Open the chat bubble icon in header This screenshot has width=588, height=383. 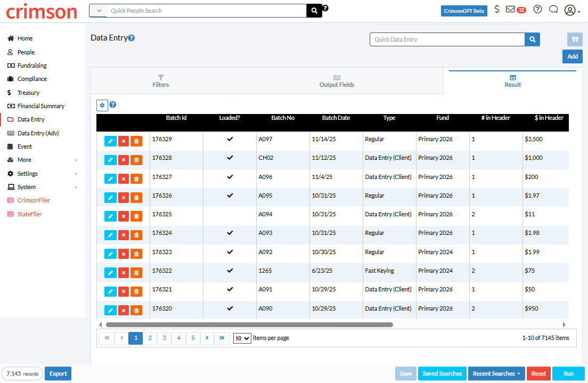[x=553, y=10]
